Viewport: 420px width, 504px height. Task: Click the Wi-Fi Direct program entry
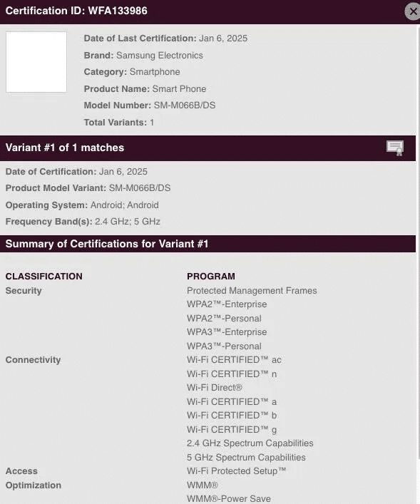[x=215, y=388]
